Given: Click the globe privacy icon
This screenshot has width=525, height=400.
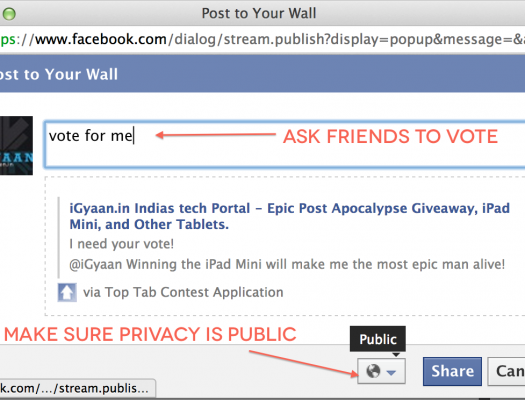Looking at the screenshot, I should (373, 371).
